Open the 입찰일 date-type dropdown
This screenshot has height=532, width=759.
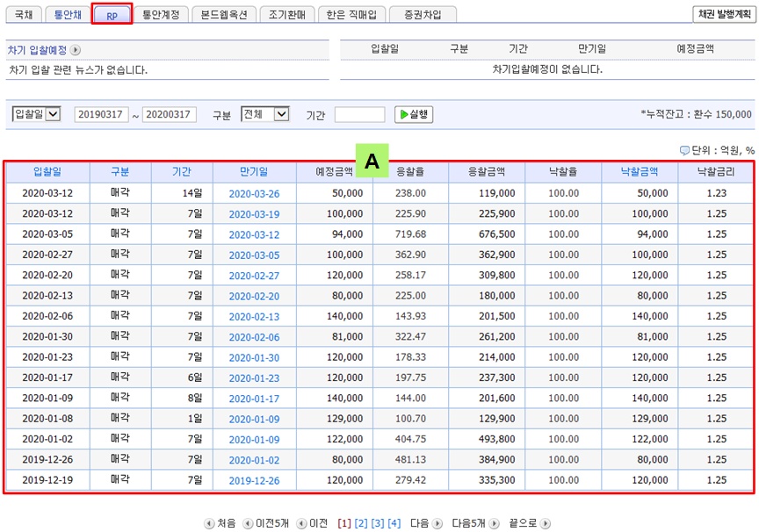(36, 114)
